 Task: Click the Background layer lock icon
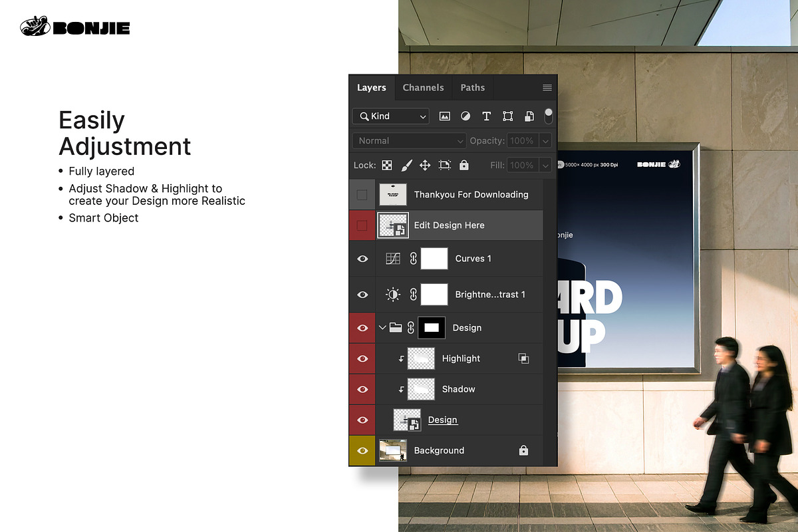tap(523, 450)
